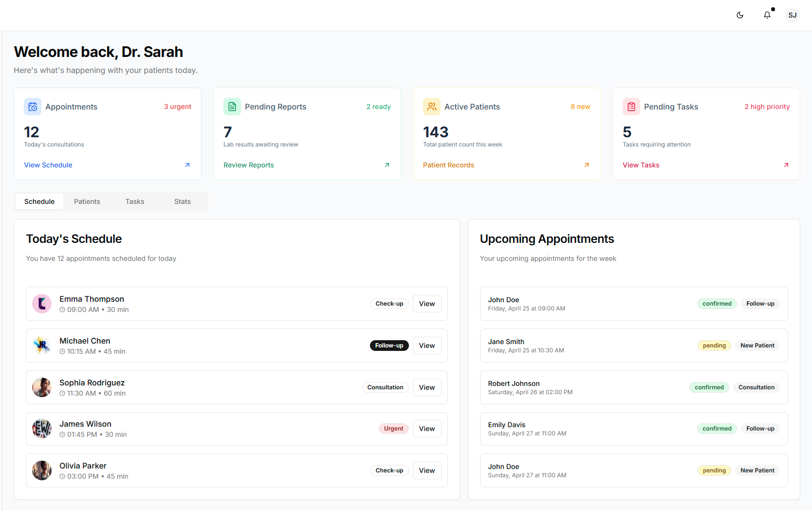This screenshot has height=511, width=812.
Task: Click the Pending Tasks clipboard icon
Action: coord(631,107)
